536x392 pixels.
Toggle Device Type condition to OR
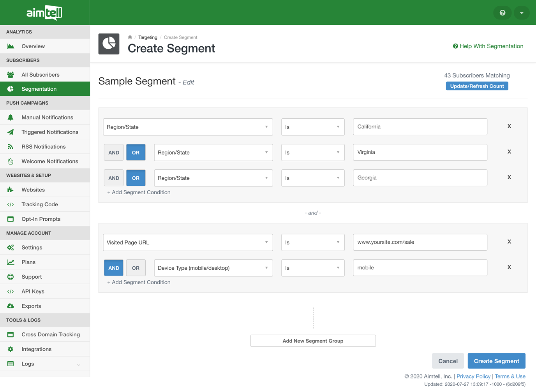[136, 268]
